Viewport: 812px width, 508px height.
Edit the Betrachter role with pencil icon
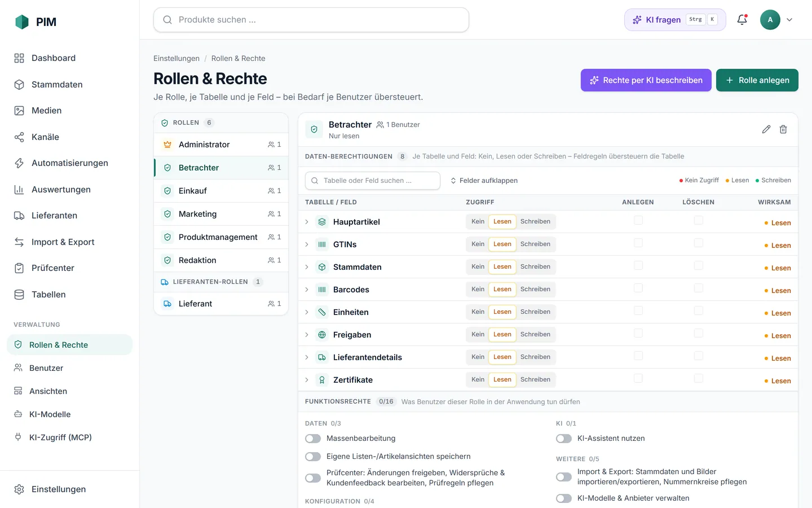(766, 129)
